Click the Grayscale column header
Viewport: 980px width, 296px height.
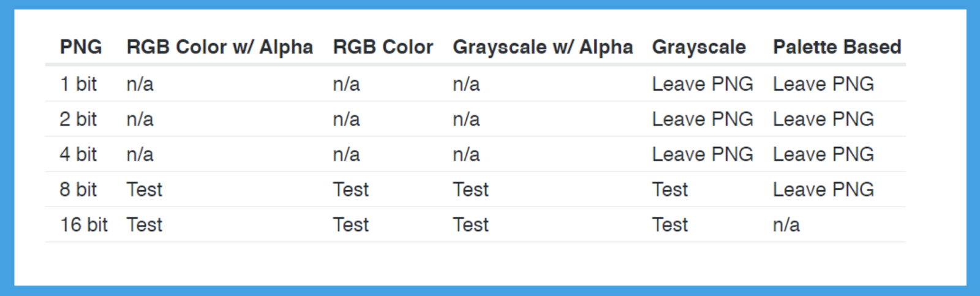699,47
